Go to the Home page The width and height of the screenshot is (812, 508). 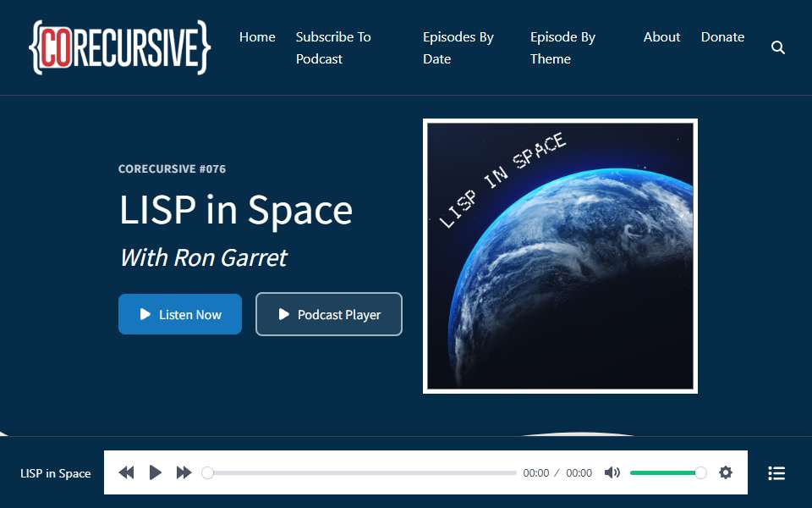(257, 37)
